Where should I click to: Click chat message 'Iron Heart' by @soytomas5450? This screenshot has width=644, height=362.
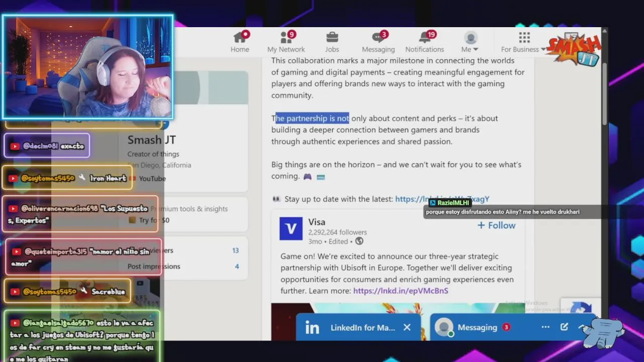point(68,178)
